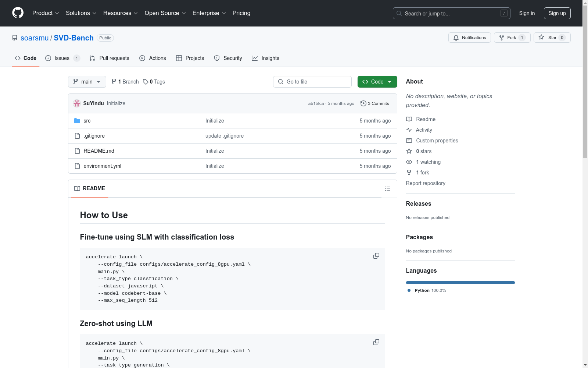Open the Packages heading link
The width and height of the screenshot is (588, 368).
[x=419, y=237]
